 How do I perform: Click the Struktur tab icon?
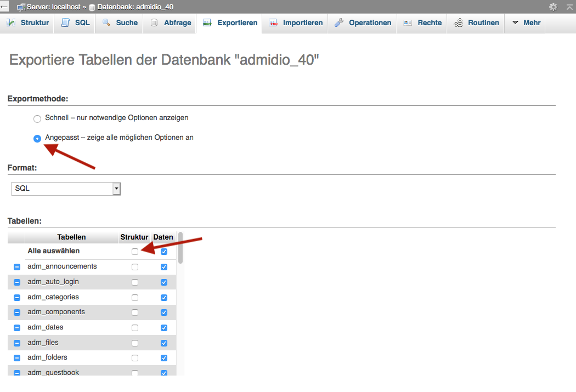pos(11,23)
